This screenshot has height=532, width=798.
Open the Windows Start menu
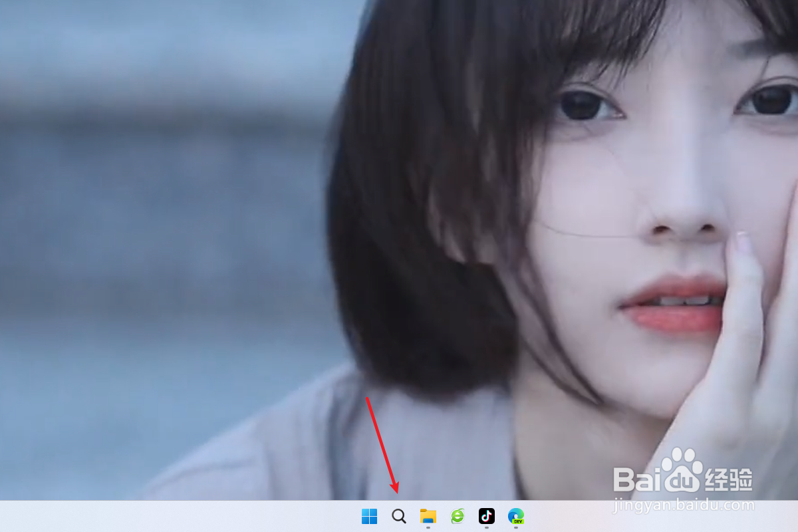click(x=369, y=516)
